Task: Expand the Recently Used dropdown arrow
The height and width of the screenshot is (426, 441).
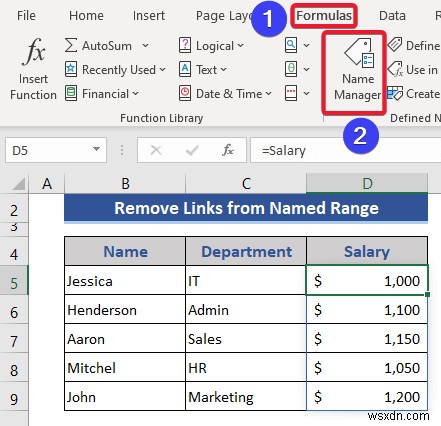Action: coord(162,69)
